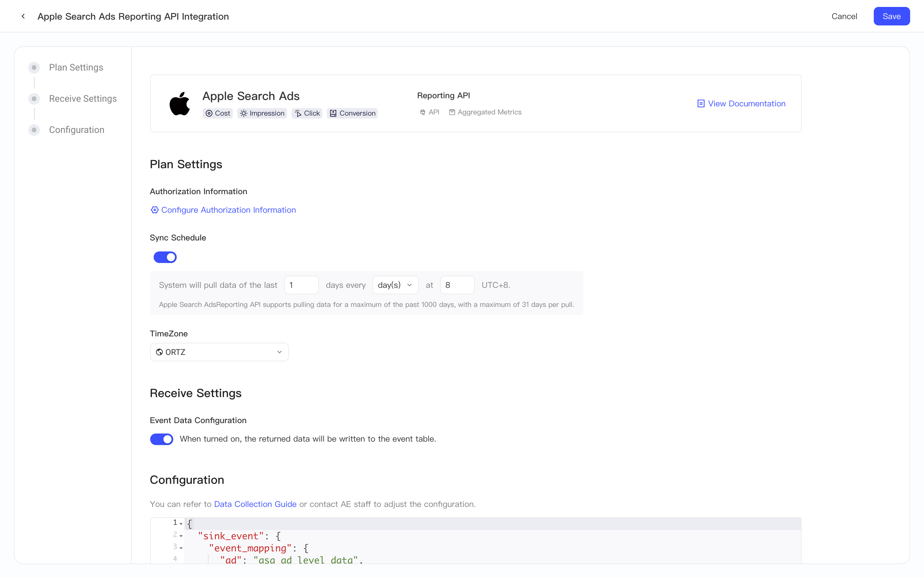This screenshot has width=924, height=578.
Task: Click the Conversion tag icon
Action: pyautogui.click(x=333, y=113)
